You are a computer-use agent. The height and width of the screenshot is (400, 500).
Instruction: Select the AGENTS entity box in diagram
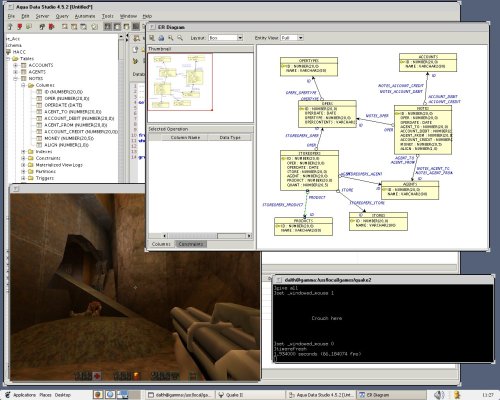(x=410, y=190)
